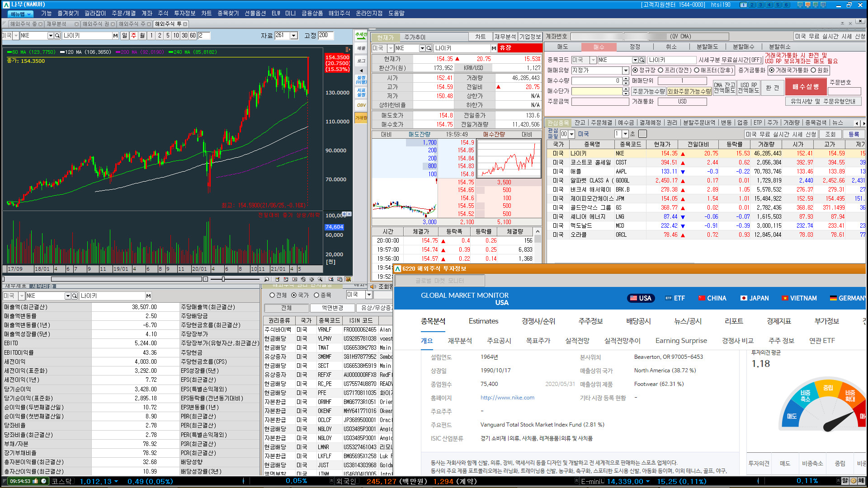868x488 pixels.
Task: Click the stock search magnifier icon next to the chart's NKE field
Action: (57, 36)
